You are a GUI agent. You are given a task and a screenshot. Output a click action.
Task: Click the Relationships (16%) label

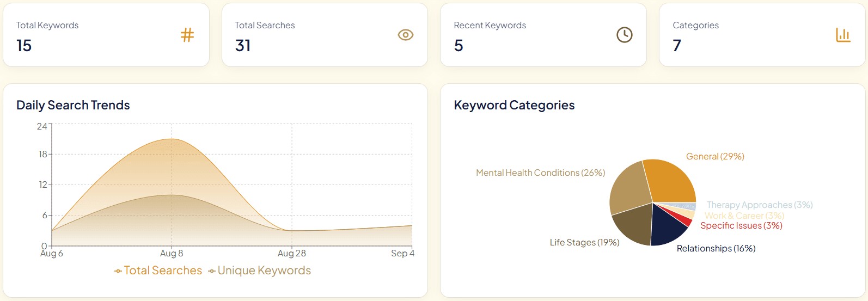point(716,249)
